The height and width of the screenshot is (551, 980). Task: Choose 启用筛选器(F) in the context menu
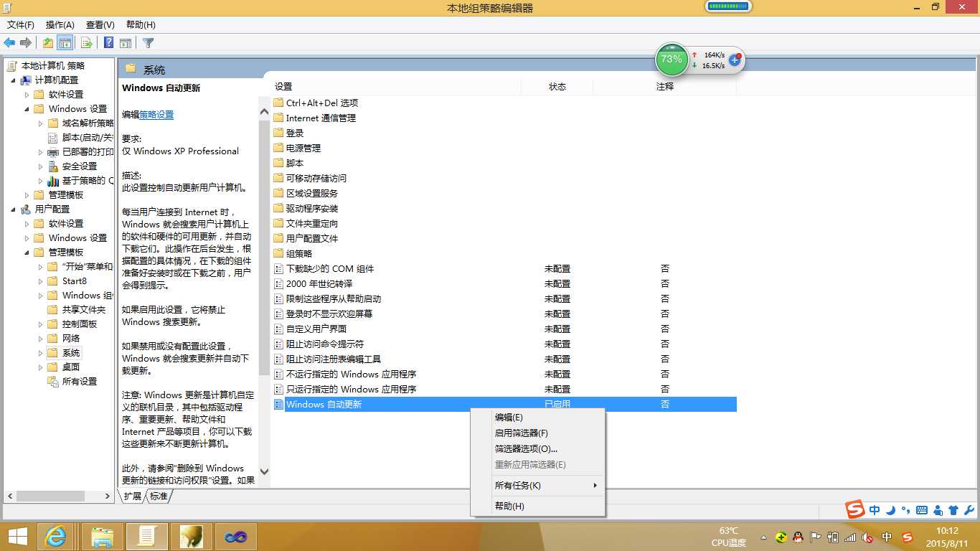[x=537, y=433]
